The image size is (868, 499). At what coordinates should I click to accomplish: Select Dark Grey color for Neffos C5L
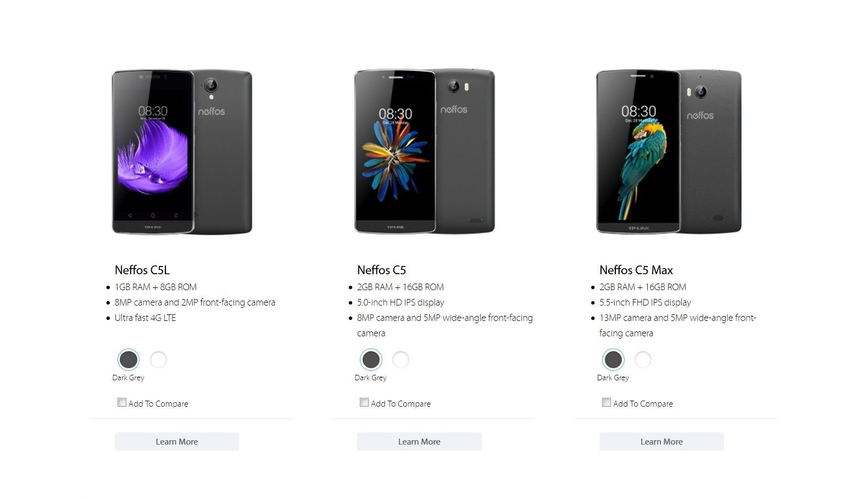(x=129, y=360)
